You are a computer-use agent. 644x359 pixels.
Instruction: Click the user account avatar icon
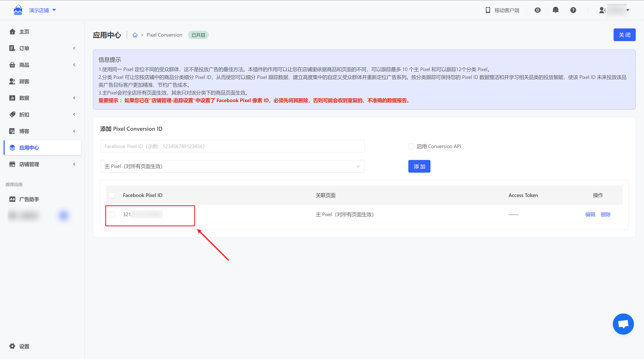602,10
